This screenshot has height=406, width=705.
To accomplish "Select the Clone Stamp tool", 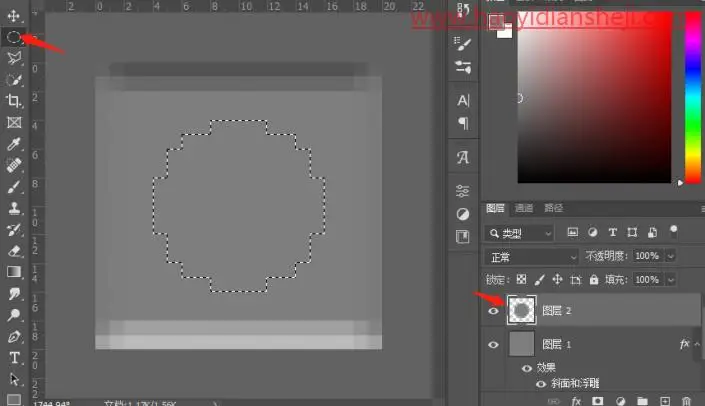I will [14, 208].
